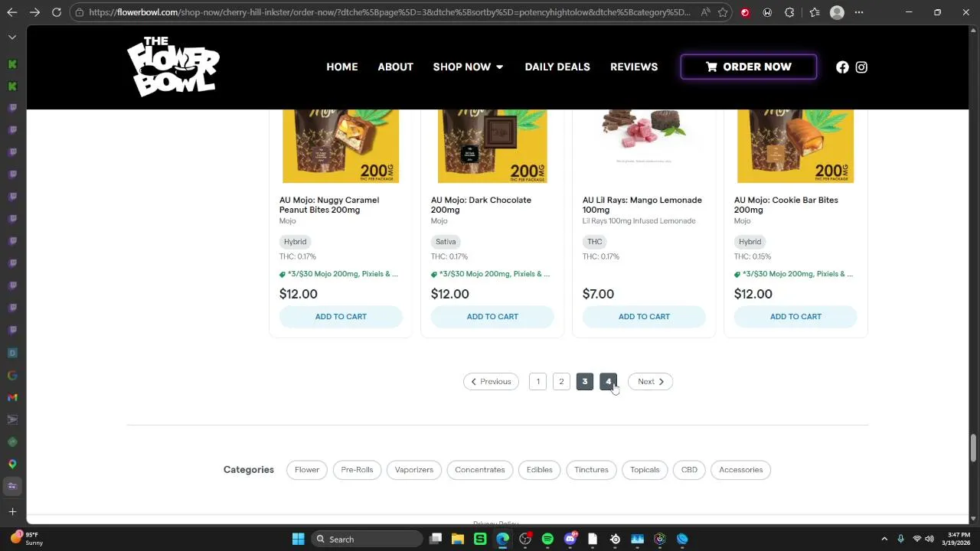Collapse the vertical tabs pane chevron
Viewport: 980px width, 551px height.
click(x=12, y=37)
